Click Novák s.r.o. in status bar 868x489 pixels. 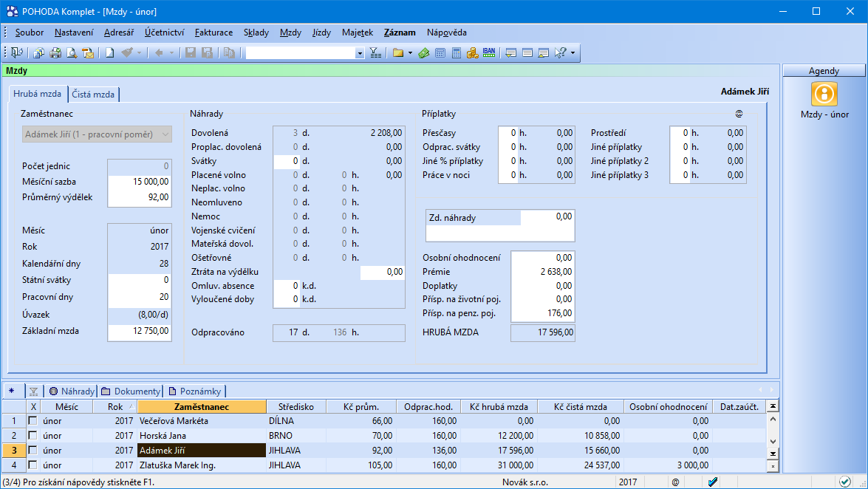(x=524, y=482)
